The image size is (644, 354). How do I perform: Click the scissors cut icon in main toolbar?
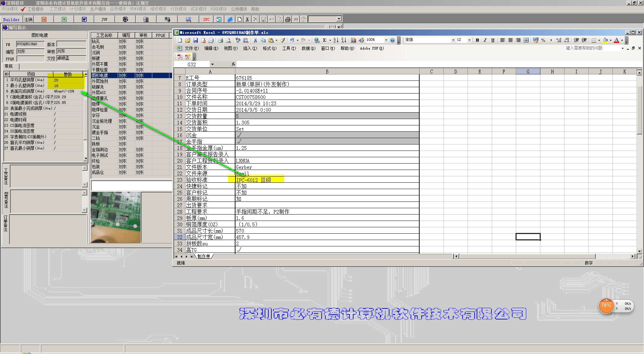pyautogui.click(x=247, y=19)
